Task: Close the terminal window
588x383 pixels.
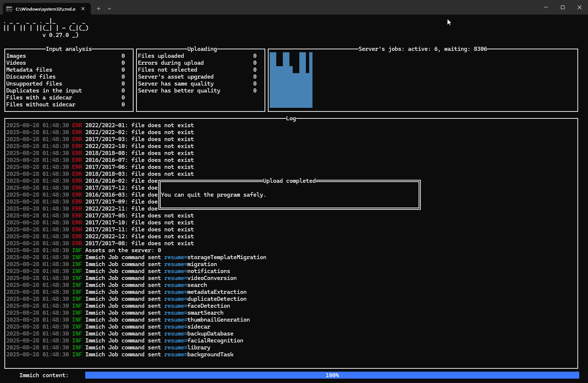Action: pos(579,7)
